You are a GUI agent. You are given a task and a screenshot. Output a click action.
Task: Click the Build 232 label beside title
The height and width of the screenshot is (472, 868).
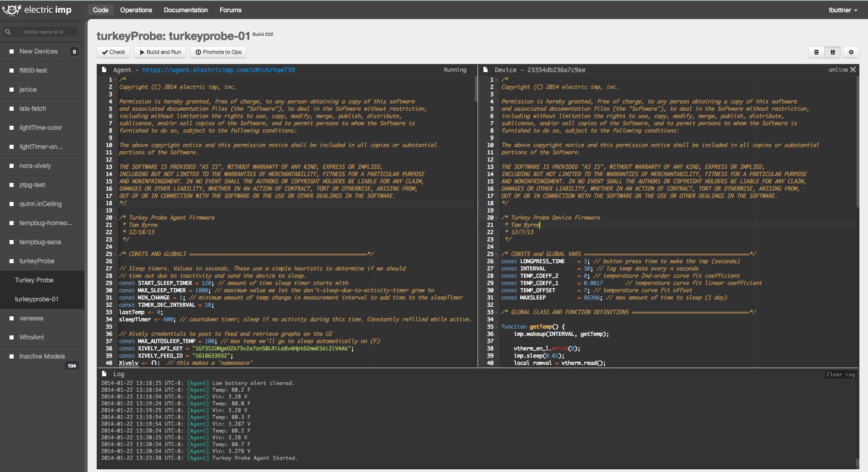click(x=263, y=34)
